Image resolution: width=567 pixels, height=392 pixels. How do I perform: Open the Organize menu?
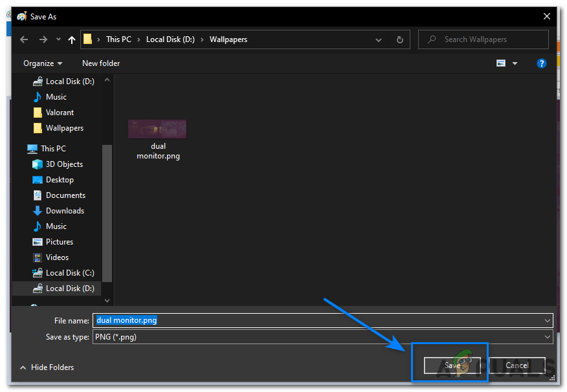[x=43, y=63]
